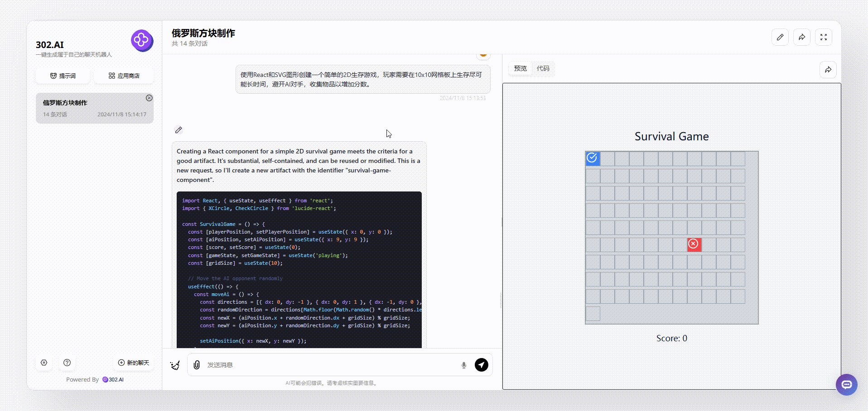Switch to the 代码 code tab
Screen dimensions: 868x411
coord(543,68)
